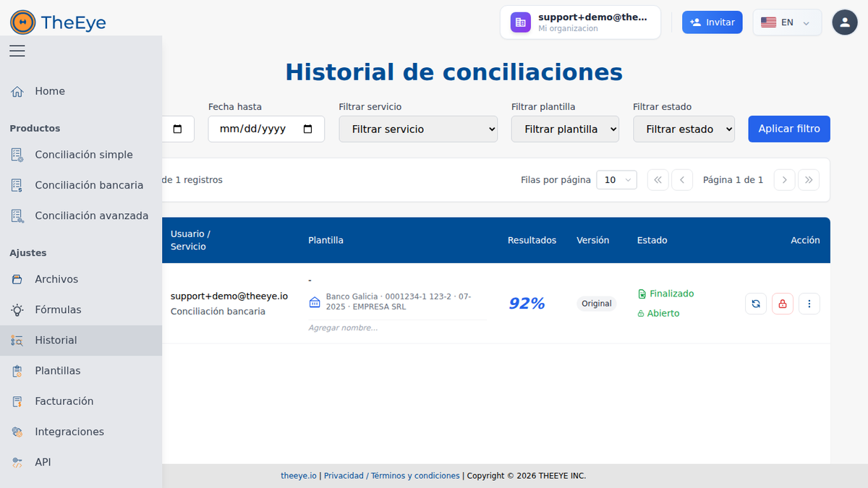Click the Versión column header
This screenshot has width=868, height=488.
click(593, 240)
